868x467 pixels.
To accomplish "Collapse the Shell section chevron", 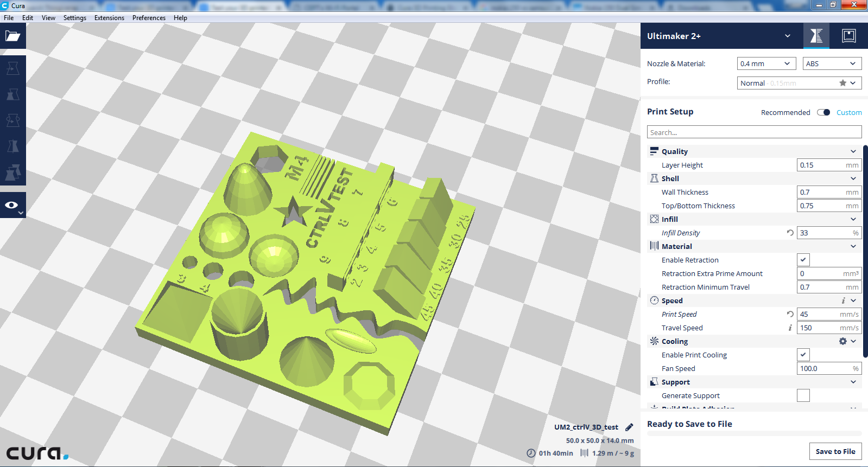I will click(853, 178).
